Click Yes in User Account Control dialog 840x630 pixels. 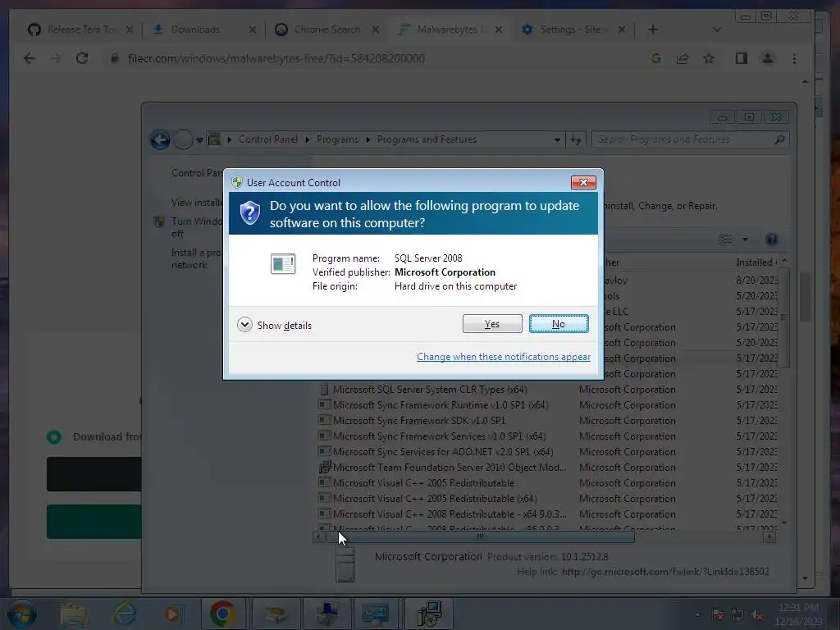[492, 323]
